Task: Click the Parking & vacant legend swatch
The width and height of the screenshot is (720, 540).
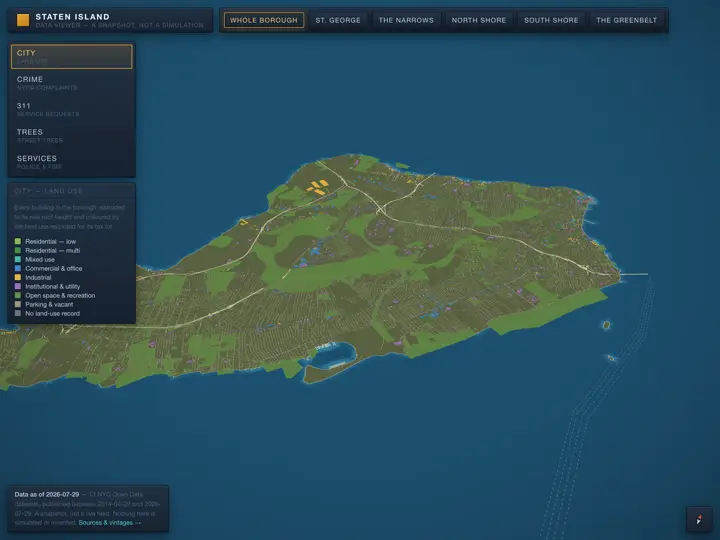Action: pos(18,304)
